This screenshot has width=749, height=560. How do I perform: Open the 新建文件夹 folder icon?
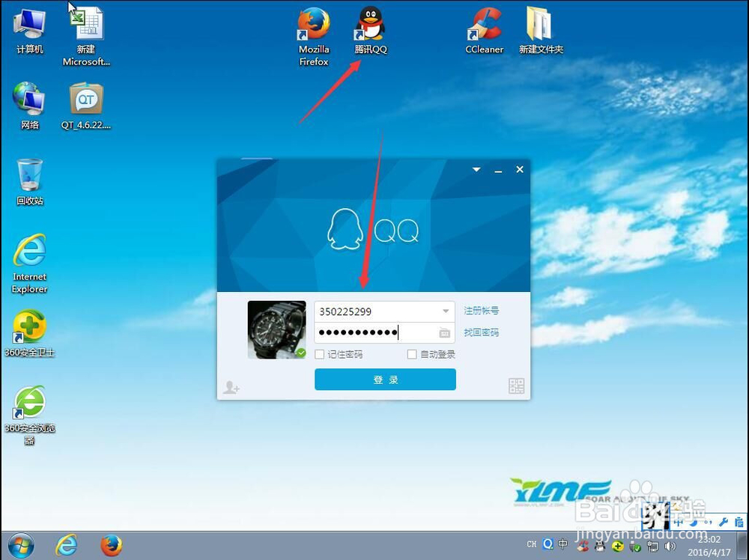point(542,30)
